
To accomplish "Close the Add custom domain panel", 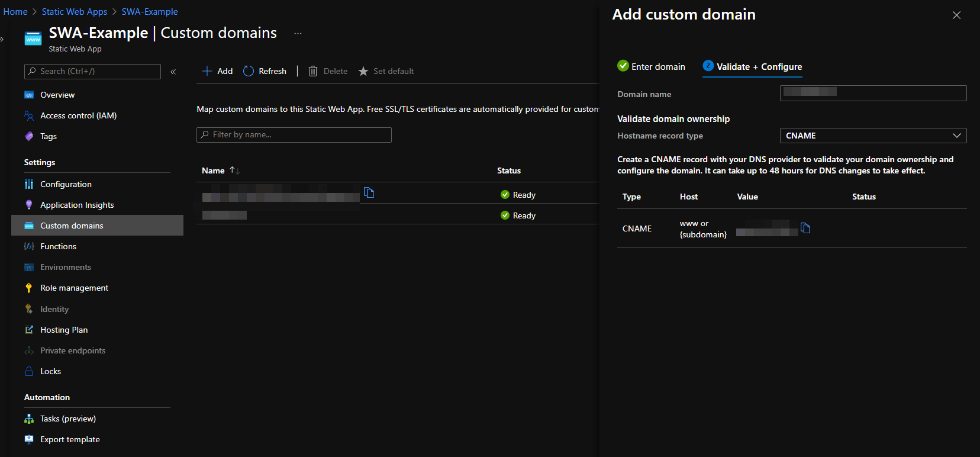I will coord(956,15).
